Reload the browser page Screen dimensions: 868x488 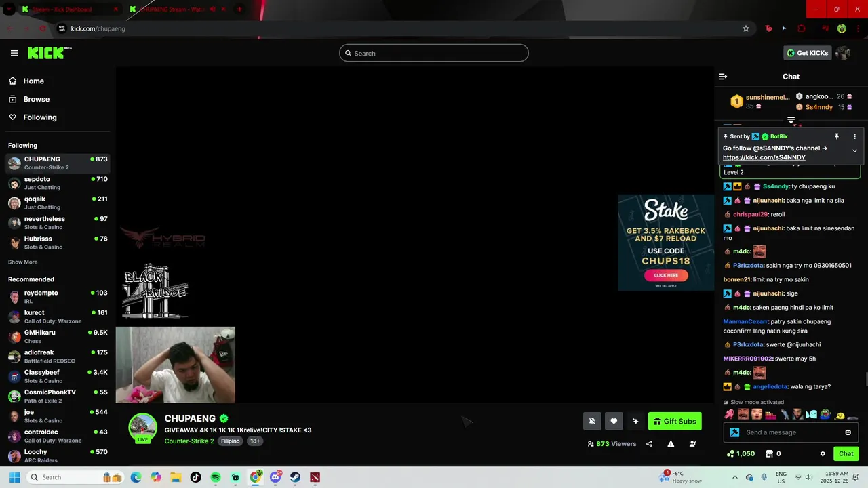42,28
